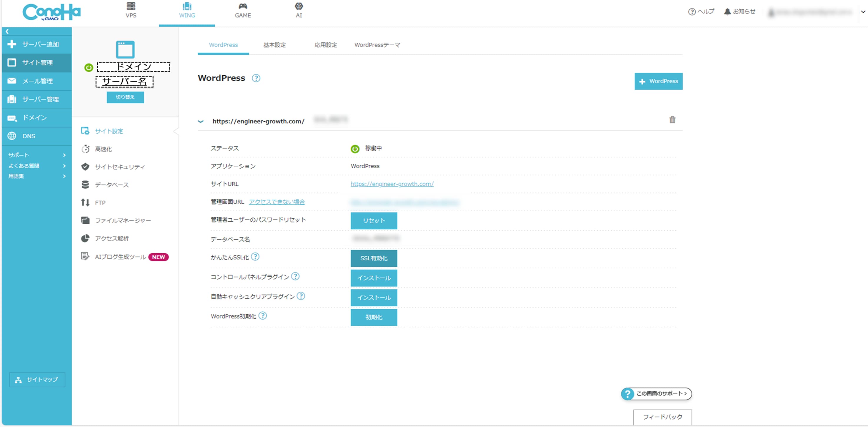Install コントロールパネルプラグイン

374,278
